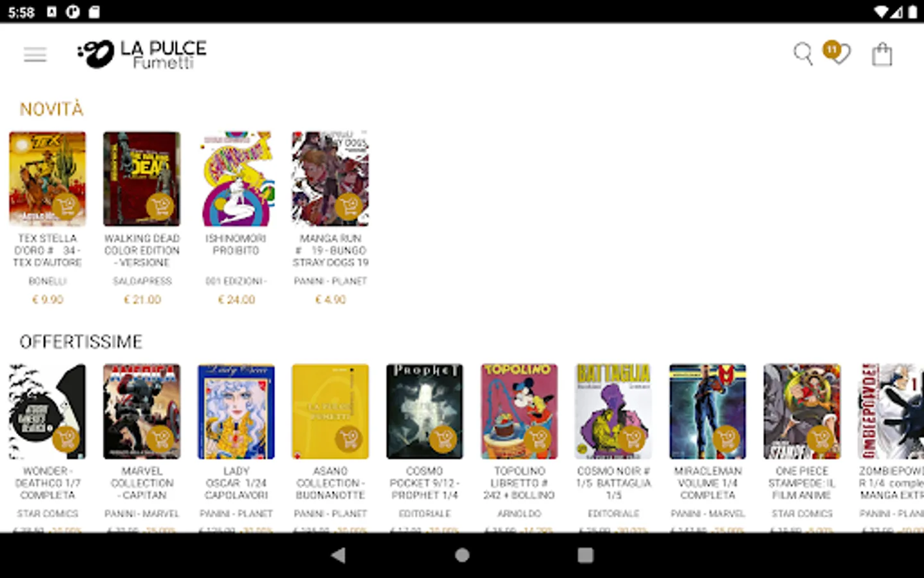The width and height of the screenshot is (924, 578).
Task: Open One Piece Stampede cover
Action: click(x=802, y=412)
